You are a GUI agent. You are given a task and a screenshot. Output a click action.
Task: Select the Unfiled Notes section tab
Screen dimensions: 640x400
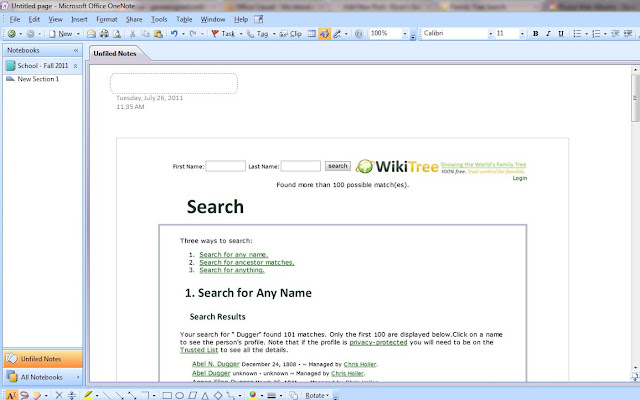(115, 53)
